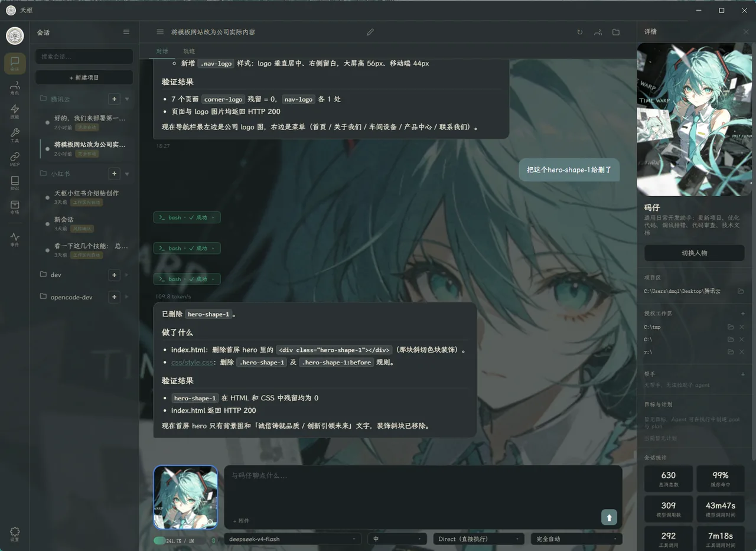The height and width of the screenshot is (551, 756).
Task: Edit the conversation title with pencil icon
Action: click(370, 32)
